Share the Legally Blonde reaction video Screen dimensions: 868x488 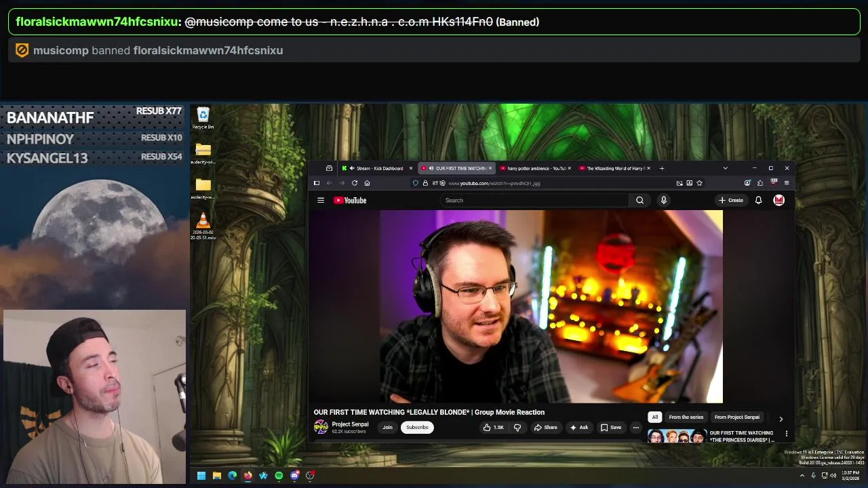545,427
